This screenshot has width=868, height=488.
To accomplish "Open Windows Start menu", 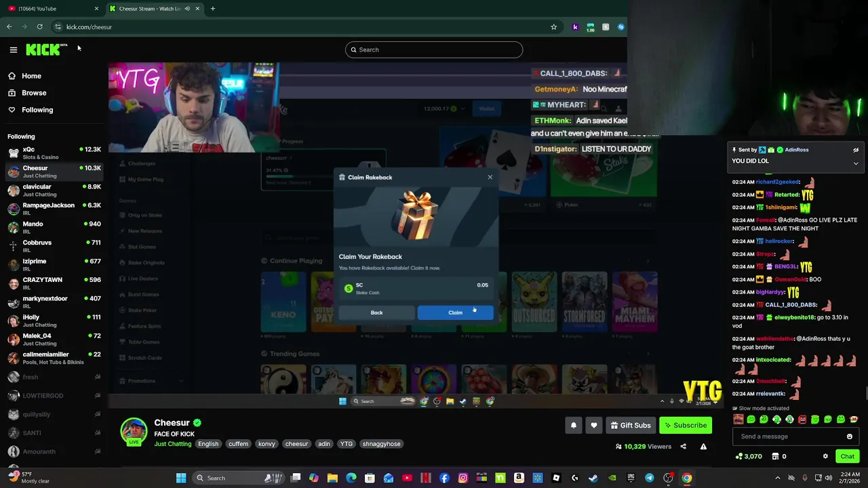I will (181, 478).
